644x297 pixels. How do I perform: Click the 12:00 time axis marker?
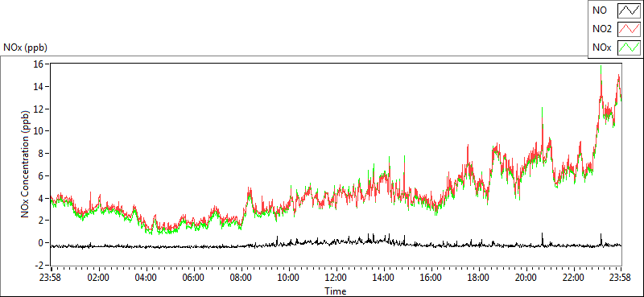[336, 277]
